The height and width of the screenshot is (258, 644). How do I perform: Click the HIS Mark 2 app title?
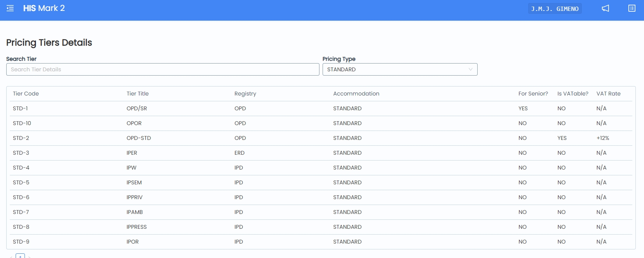coord(44,8)
